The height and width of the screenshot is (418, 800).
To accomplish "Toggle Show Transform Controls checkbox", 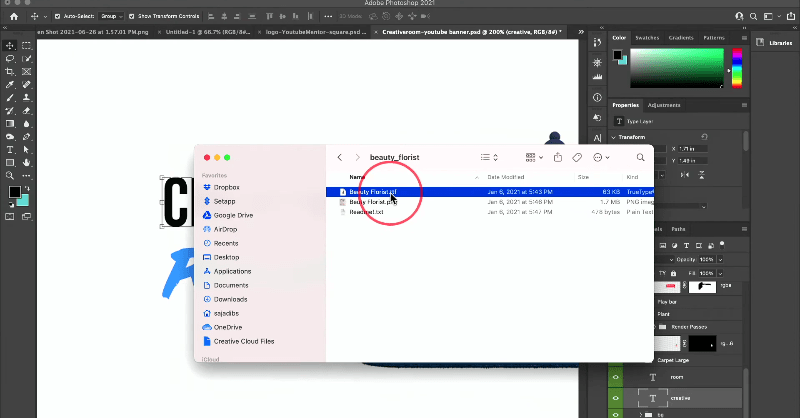I will [x=132, y=16].
